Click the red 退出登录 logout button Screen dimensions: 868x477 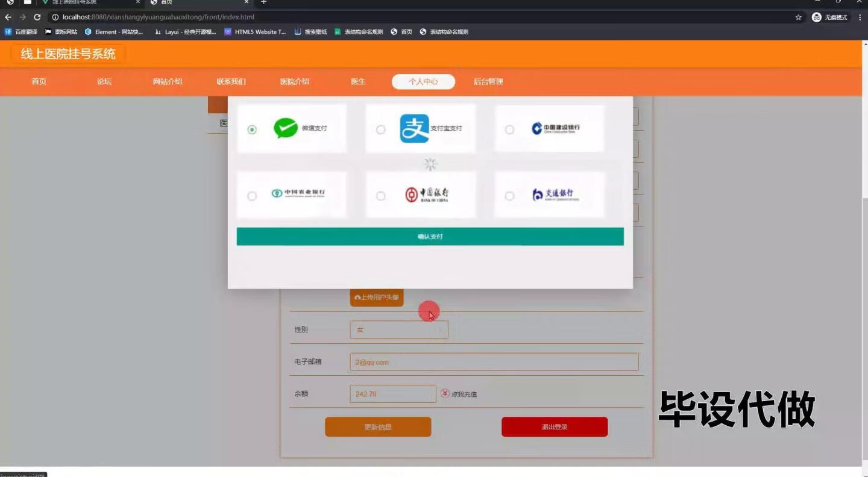[x=555, y=427]
